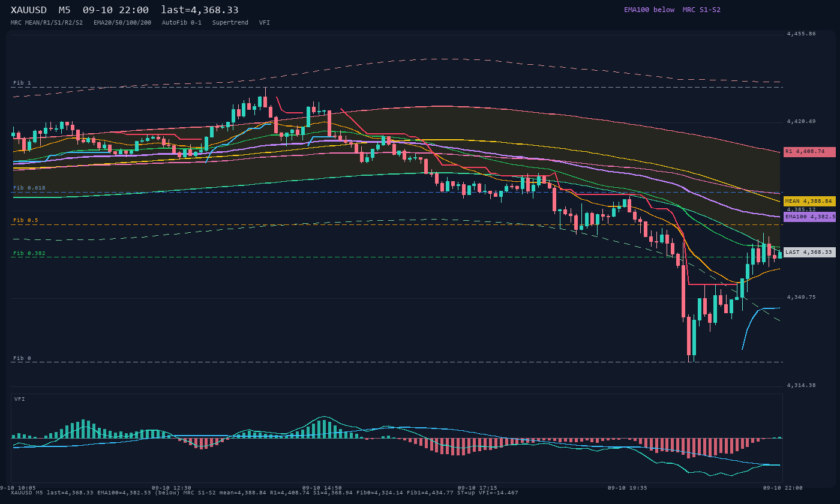Image resolution: width=840 pixels, height=504 pixels.
Task: Click the 'Fib 0.5' level label
Action: tap(26, 220)
